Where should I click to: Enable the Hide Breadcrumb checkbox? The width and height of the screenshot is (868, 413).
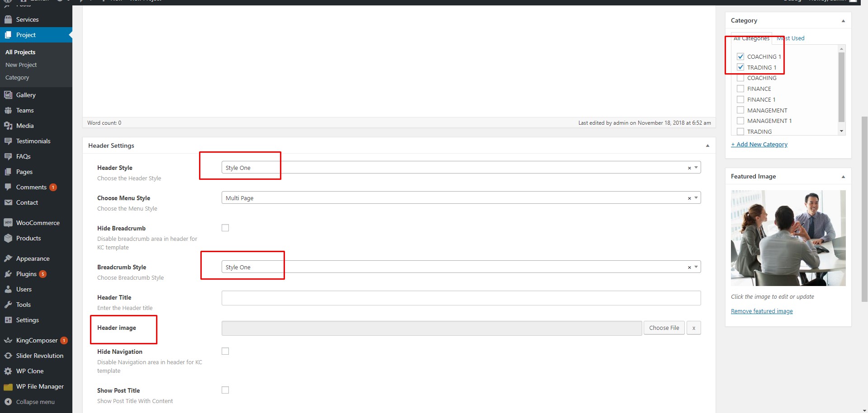tap(225, 228)
